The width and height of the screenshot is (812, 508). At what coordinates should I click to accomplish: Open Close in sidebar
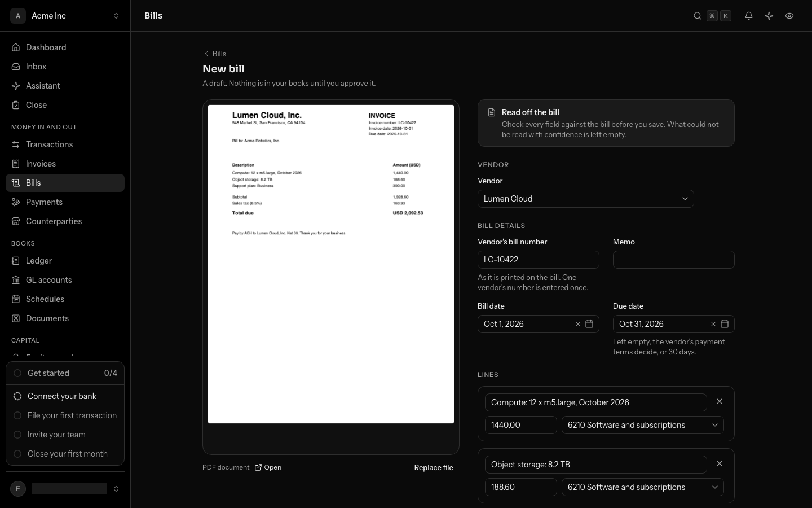[65, 105]
